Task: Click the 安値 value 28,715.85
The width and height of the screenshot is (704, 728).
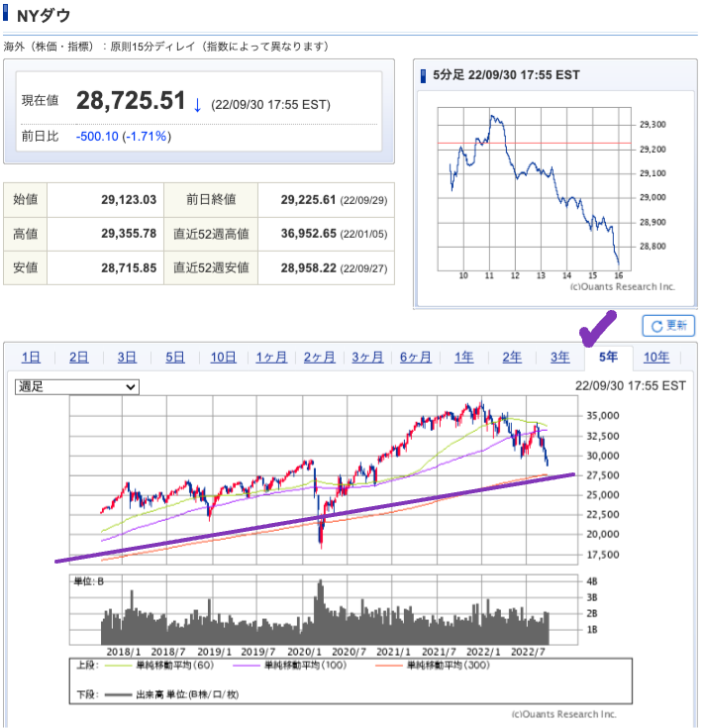Action: click(129, 267)
